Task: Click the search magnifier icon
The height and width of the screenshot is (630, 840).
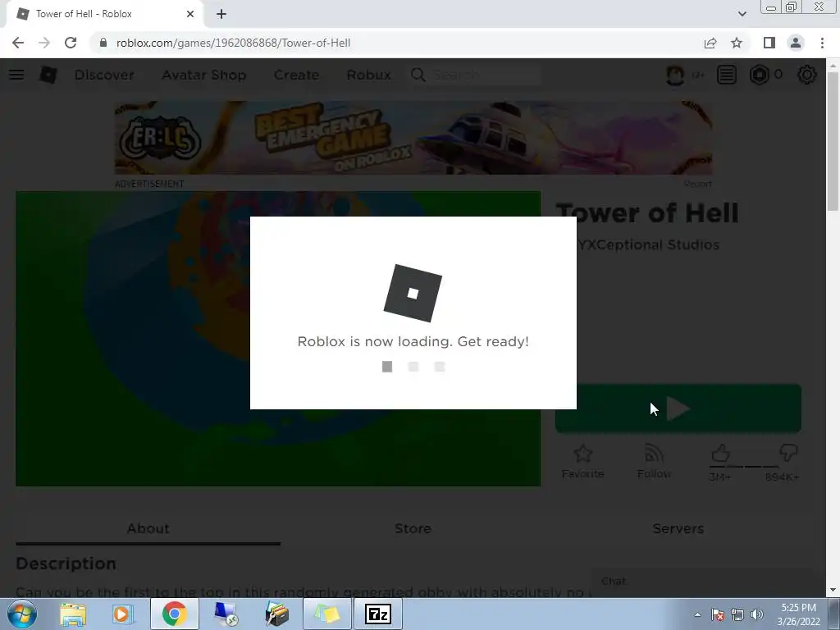Action: [418, 75]
